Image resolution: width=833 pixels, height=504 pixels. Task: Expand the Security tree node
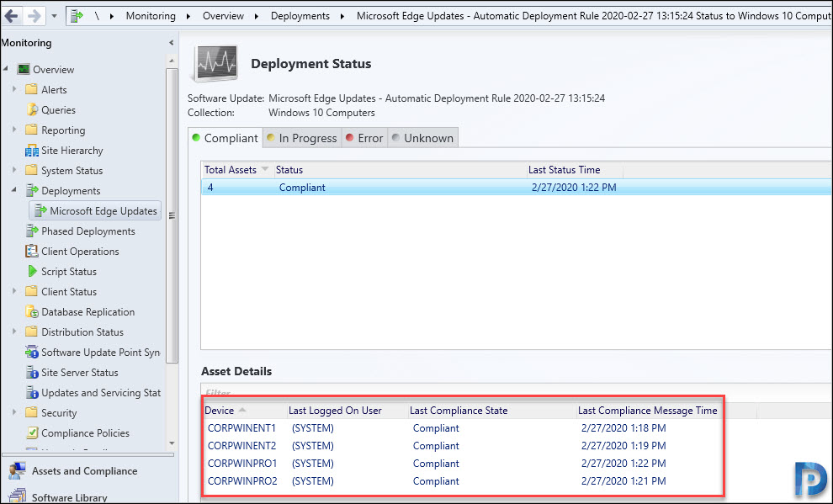[14, 411]
